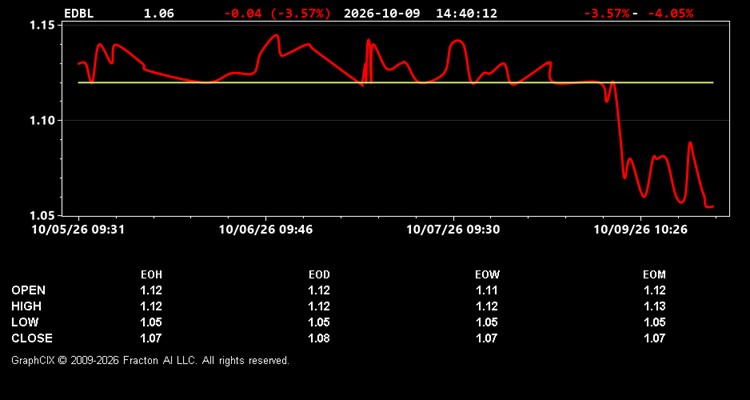
Task: Click the 10/06/26 09:46 axis label
Action: 265,230
